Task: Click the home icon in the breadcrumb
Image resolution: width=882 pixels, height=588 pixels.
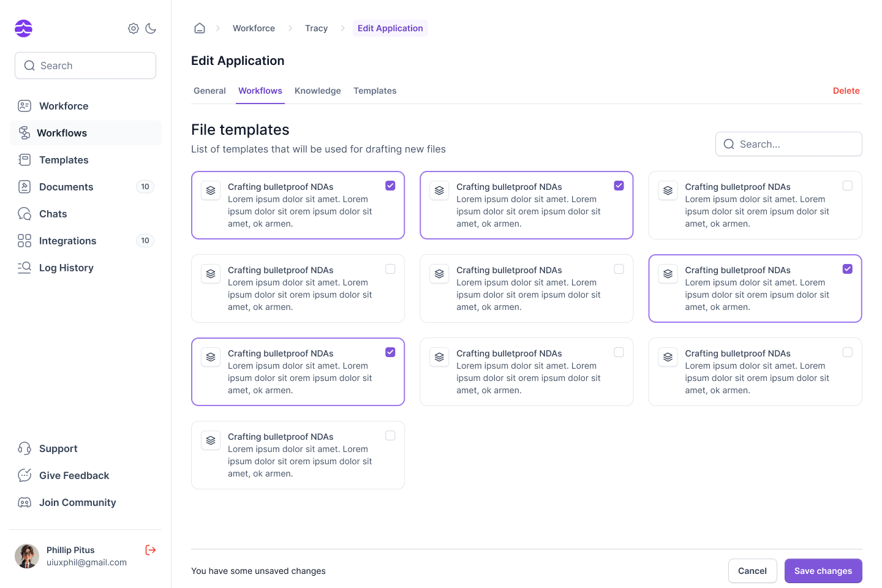Action: tap(199, 28)
